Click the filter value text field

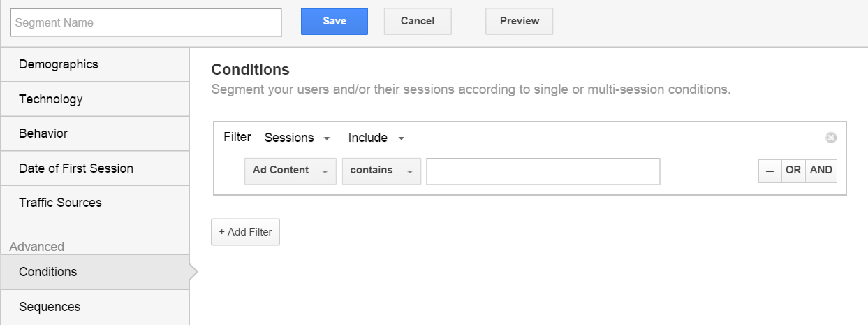543,171
